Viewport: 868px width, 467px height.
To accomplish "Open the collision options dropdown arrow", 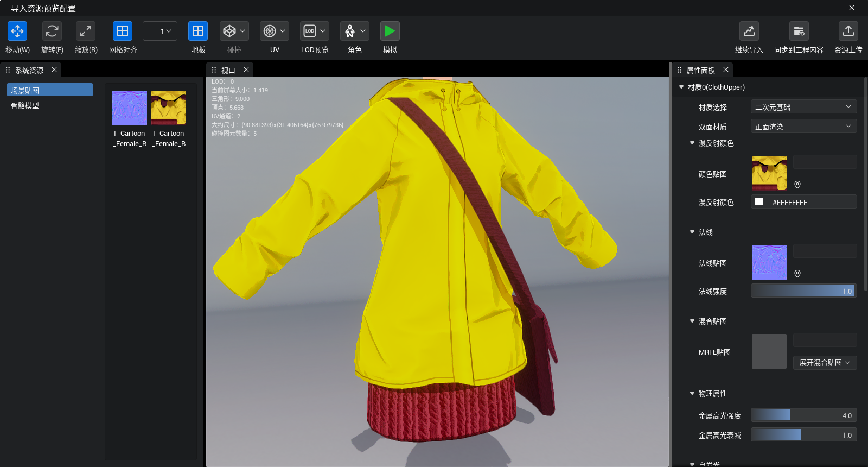I will 242,31.
